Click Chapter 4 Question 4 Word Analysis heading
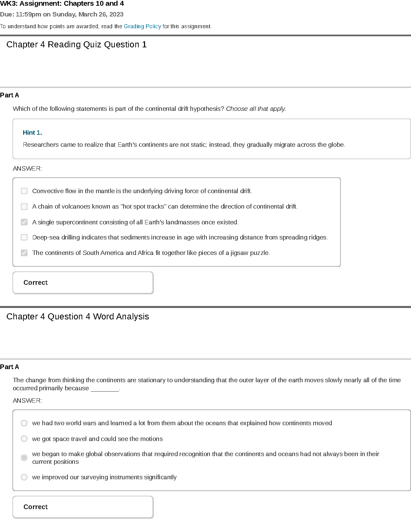The image size is (411, 532). coord(78,317)
